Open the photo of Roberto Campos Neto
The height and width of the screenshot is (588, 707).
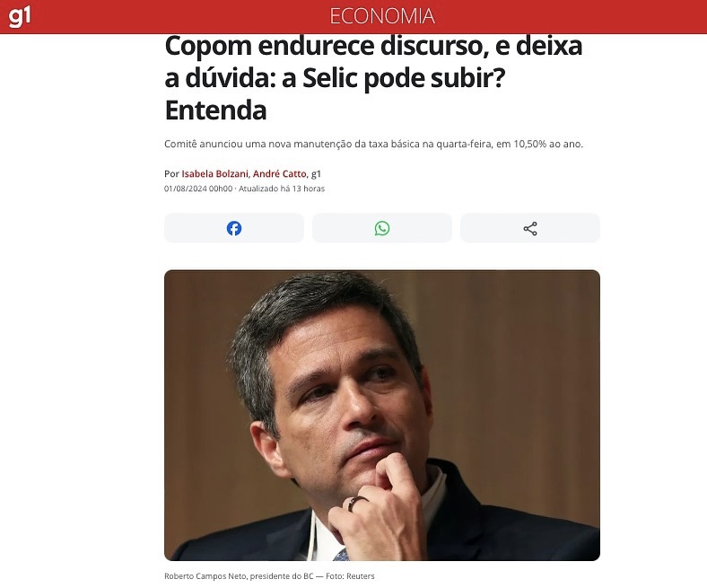click(382, 415)
